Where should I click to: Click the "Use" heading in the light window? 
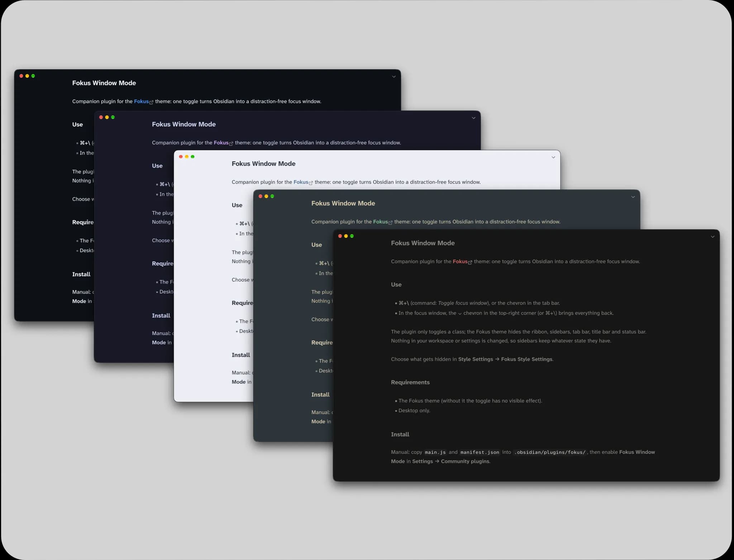coord(237,205)
